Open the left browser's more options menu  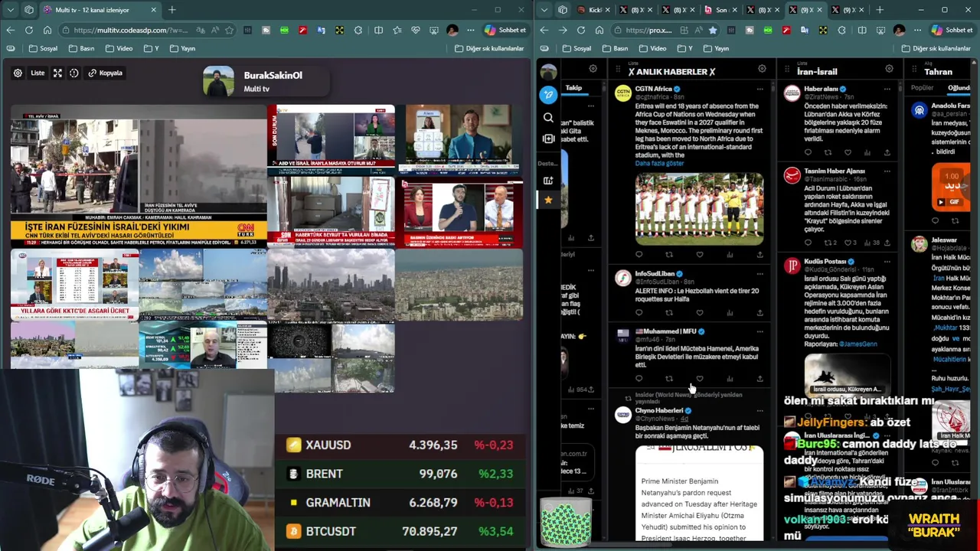coord(470,30)
